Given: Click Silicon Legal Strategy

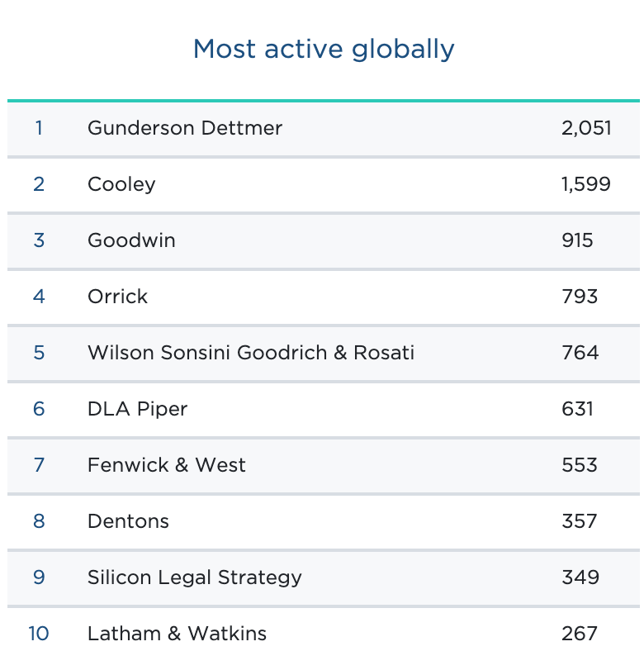Looking at the screenshot, I should [195, 577].
